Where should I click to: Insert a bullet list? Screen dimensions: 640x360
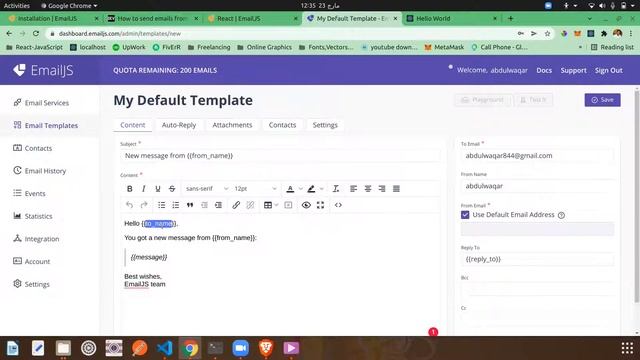(x=162, y=205)
